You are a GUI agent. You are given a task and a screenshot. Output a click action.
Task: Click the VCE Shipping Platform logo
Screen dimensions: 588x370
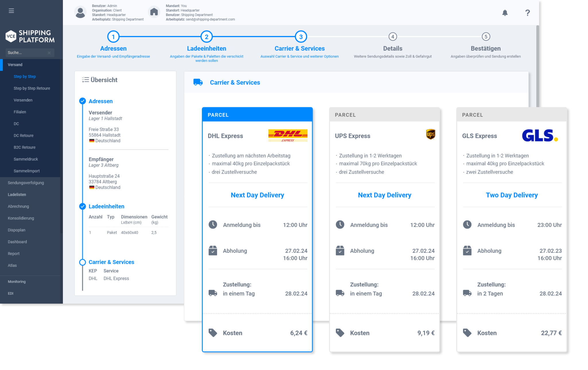click(30, 36)
